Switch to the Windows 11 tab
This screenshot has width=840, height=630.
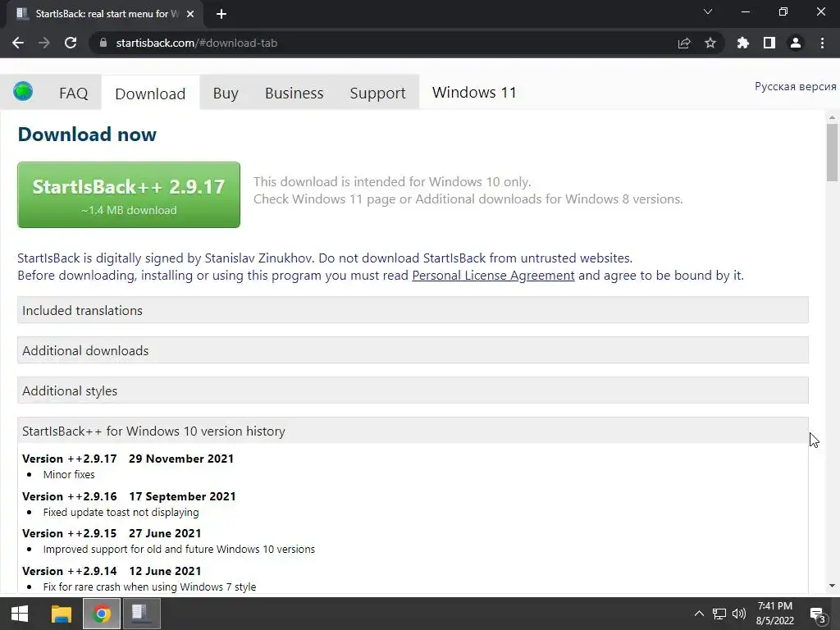(x=474, y=93)
